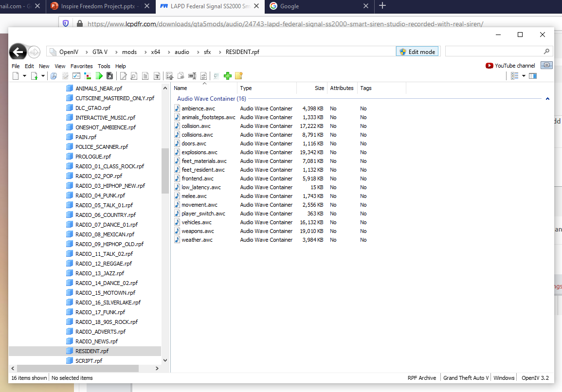This screenshot has height=392, width=562.
Task: Toggle the compact window mode button
Action: click(547, 65)
